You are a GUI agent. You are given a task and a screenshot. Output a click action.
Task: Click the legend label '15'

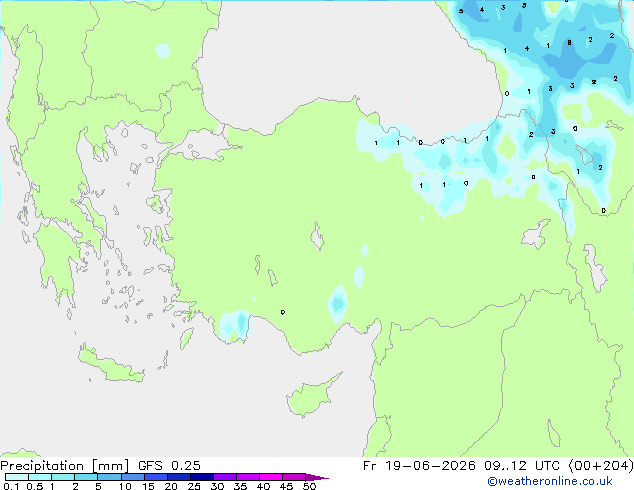[148, 486]
